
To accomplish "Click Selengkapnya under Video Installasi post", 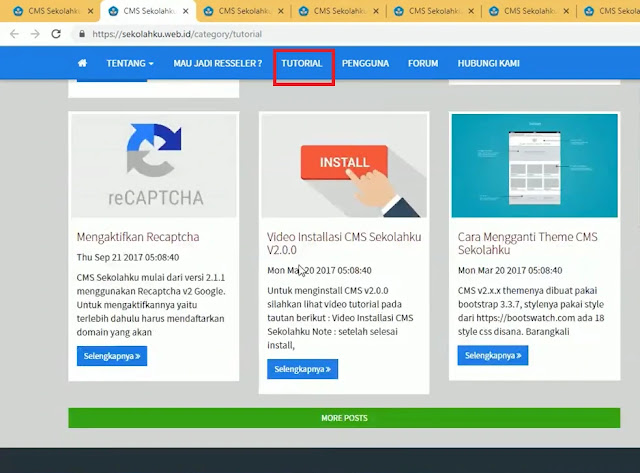I will 302,369.
